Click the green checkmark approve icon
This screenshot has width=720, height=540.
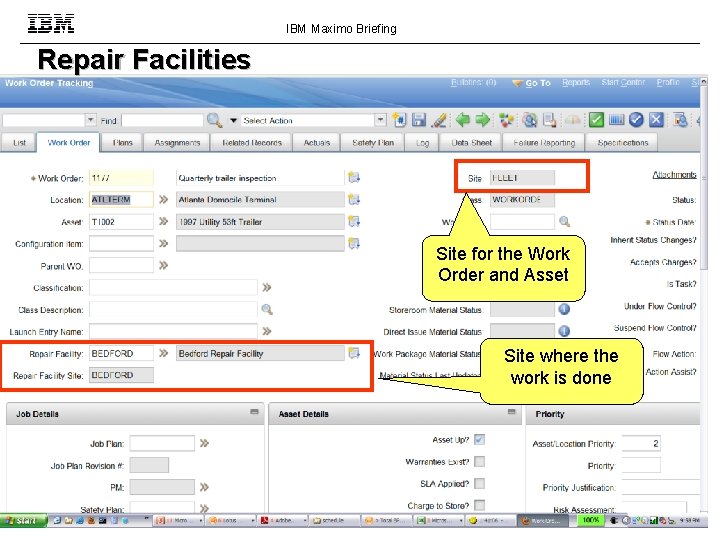(x=596, y=120)
